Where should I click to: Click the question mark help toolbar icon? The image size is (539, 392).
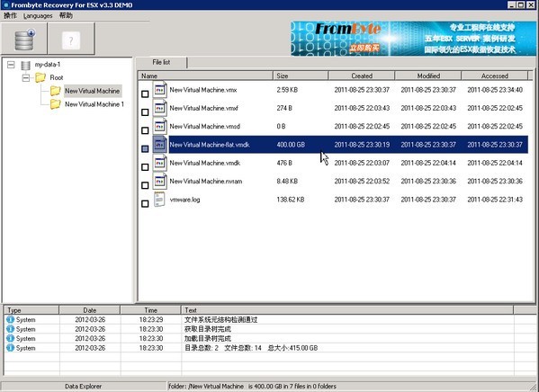point(71,40)
